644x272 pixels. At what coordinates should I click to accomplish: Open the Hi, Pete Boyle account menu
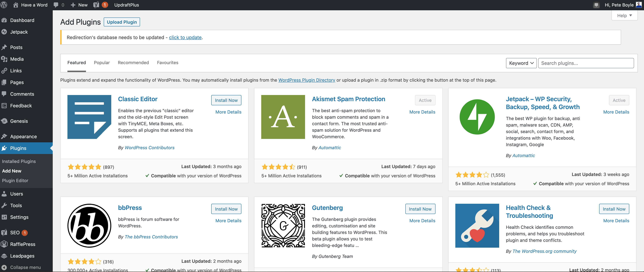click(x=619, y=5)
